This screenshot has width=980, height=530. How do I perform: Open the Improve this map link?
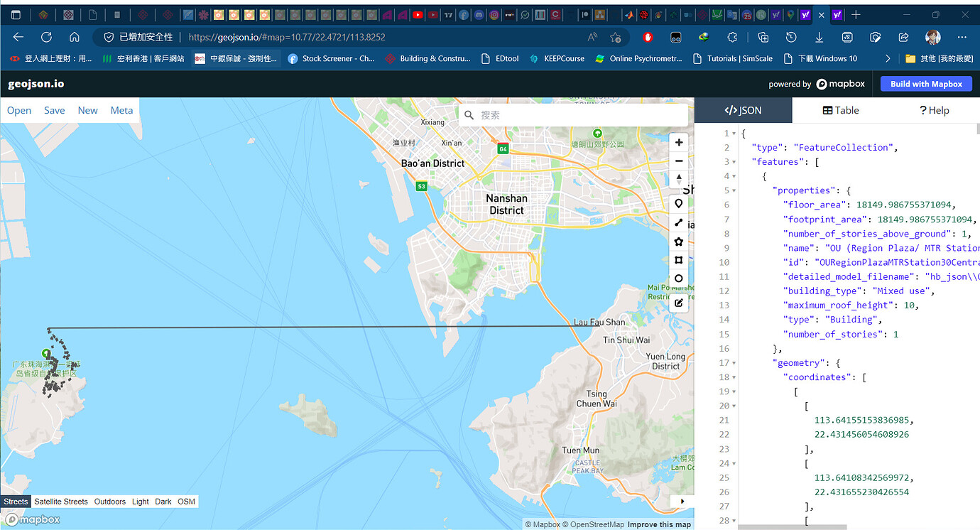659,524
